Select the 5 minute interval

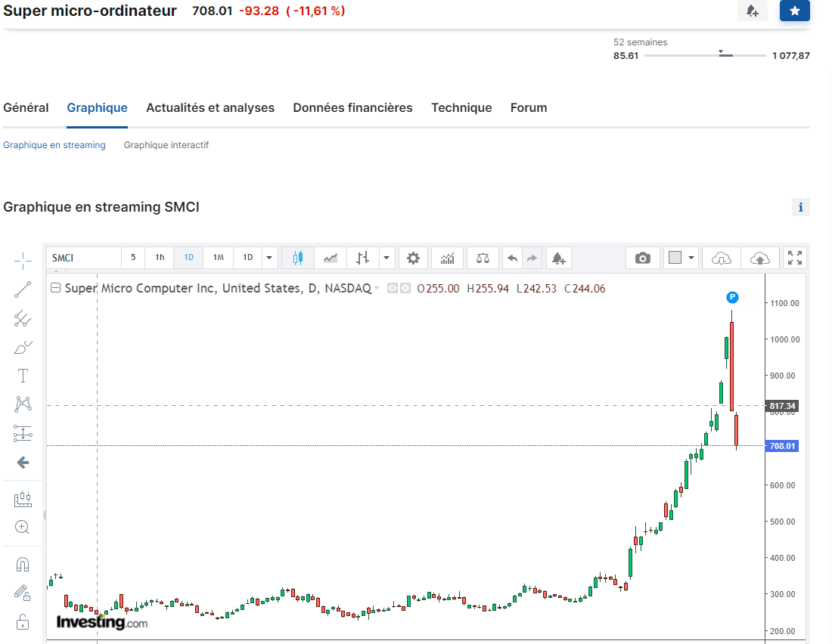tap(133, 258)
